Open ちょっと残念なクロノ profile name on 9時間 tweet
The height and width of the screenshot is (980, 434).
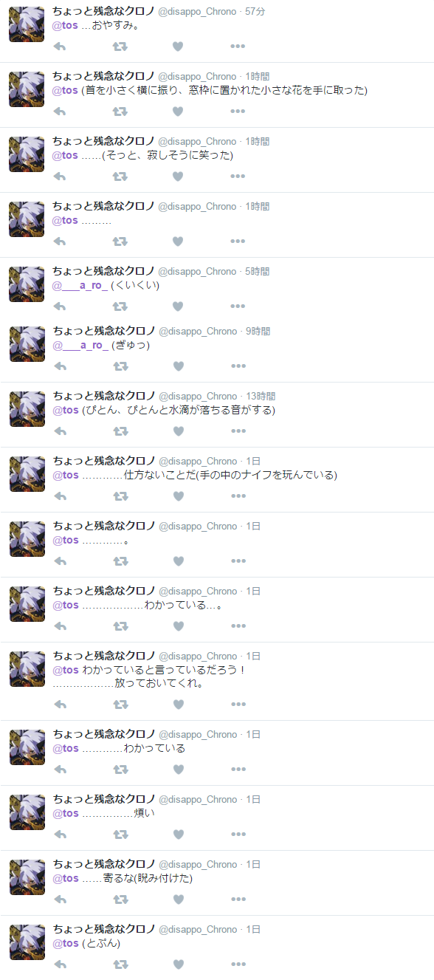coord(104,331)
